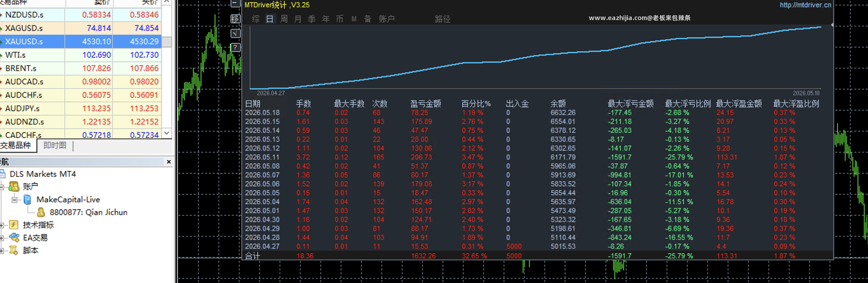
Task: Open the question-mark help icon
Action: [235, 47]
